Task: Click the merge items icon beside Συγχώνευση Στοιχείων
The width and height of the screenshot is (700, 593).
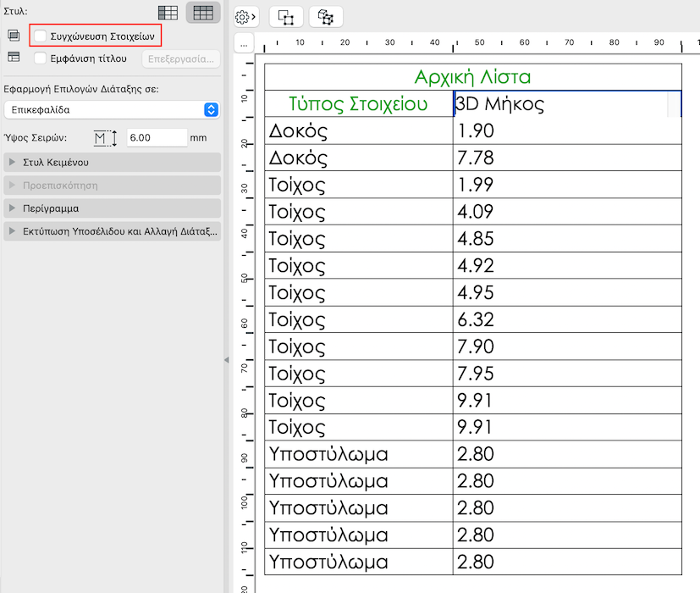Action: 14,36
